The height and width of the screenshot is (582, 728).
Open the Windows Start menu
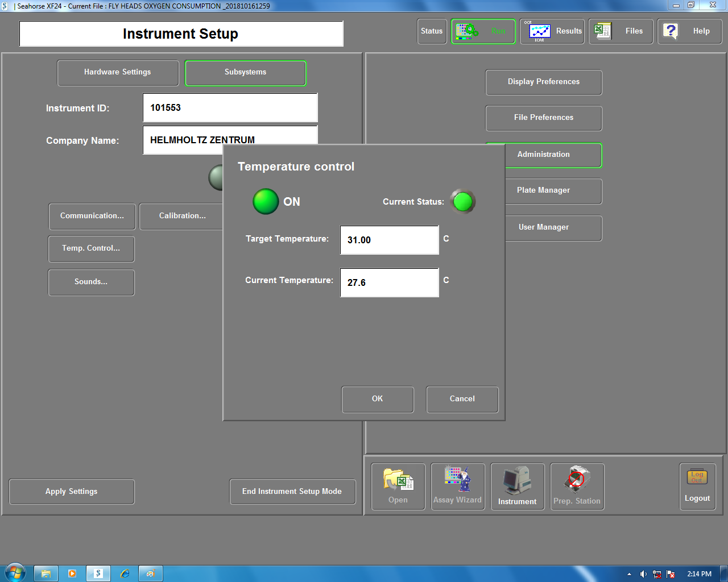(15, 573)
